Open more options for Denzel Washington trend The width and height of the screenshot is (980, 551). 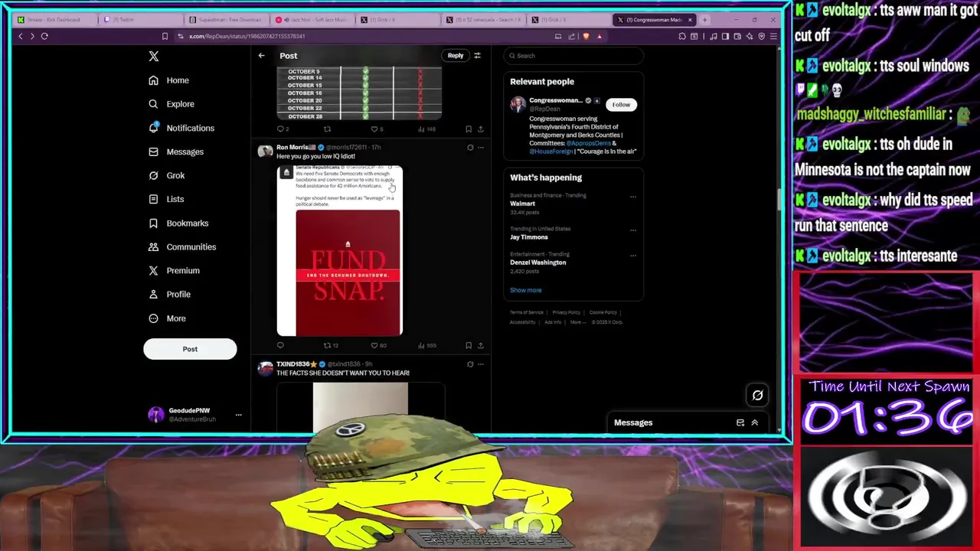tap(633, 255)
